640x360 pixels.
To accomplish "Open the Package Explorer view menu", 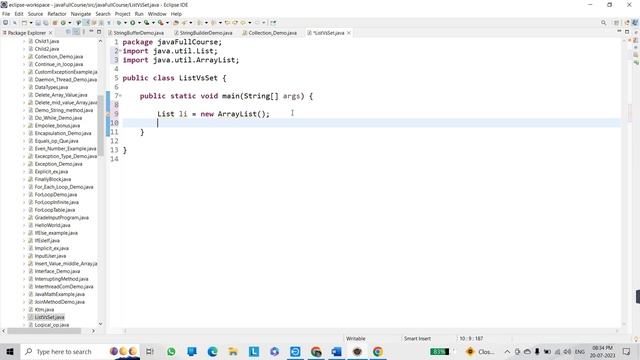I will [x=84, y=32].
